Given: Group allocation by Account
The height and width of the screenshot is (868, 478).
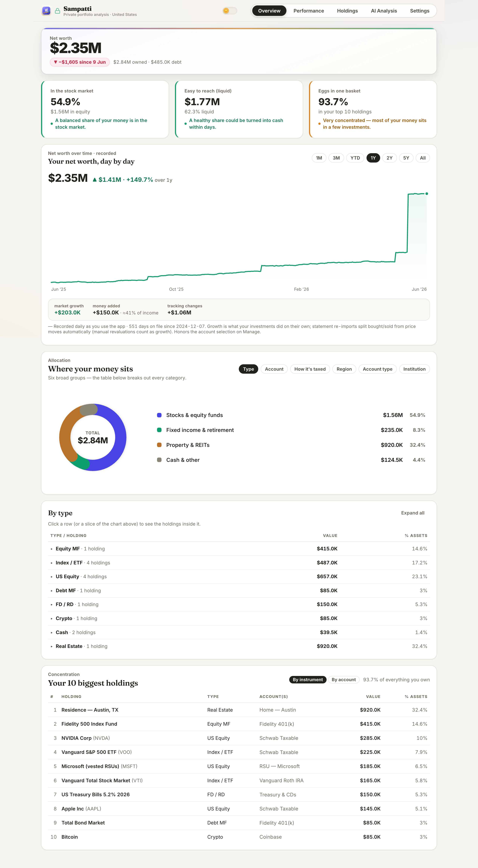Looking at the screenshot, I should pos(274,369).
